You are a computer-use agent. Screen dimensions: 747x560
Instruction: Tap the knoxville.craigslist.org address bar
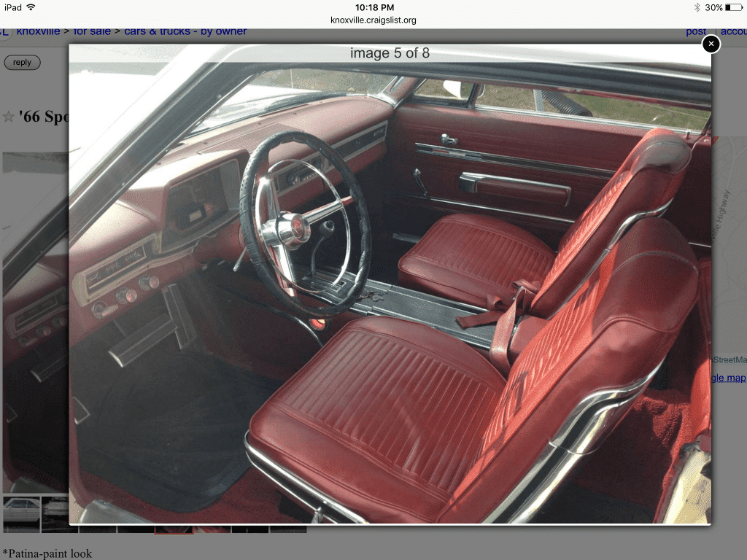coord(373,20)
